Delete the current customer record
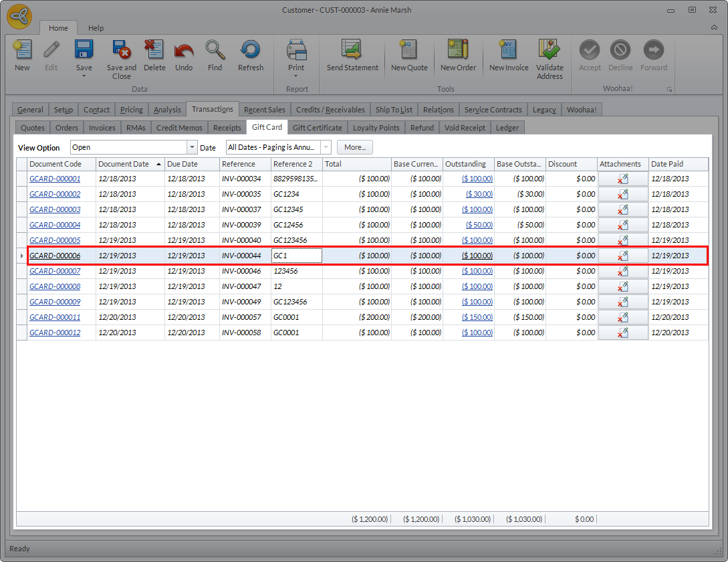This screenshot has height=562, width=728. click(x=154, y=51)
